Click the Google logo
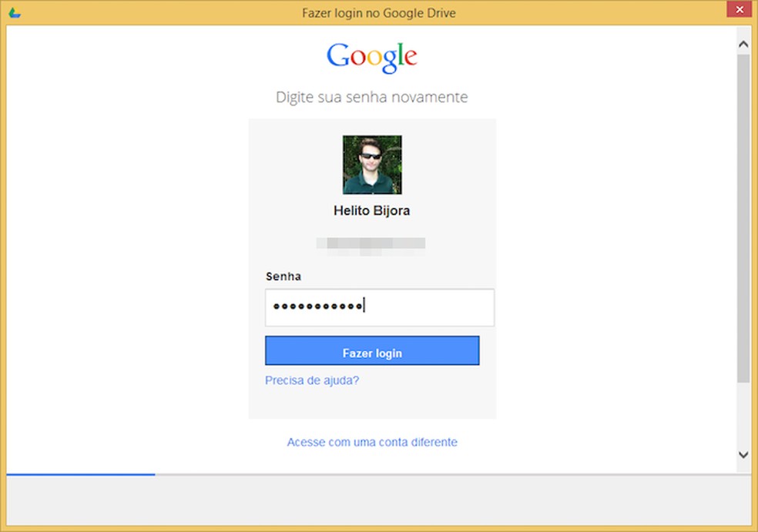The height and width of the screenshot is (532, 758). [372, 58]
